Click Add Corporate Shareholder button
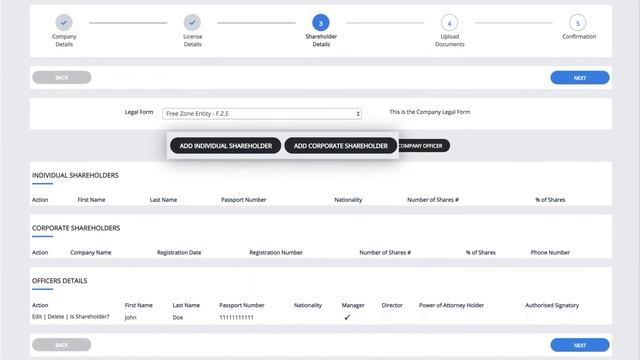Screen dimensions: 640x360 click(x=341, y=146)
